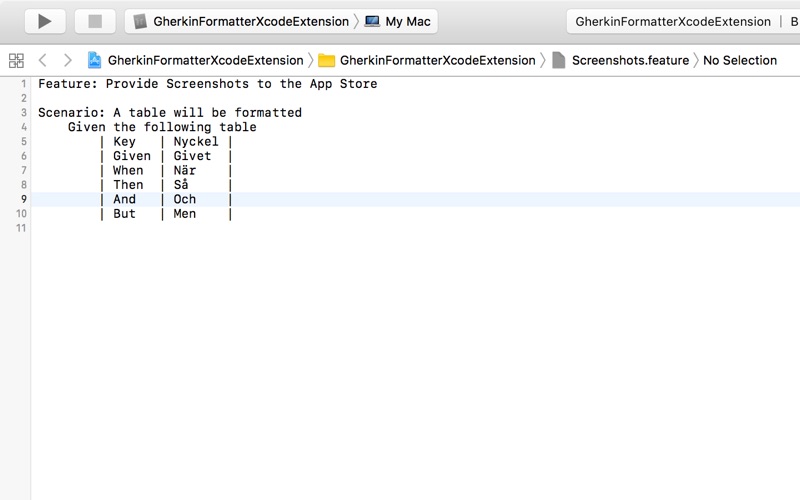Click the 'Then' cell in the table
Screen dimensions: 800x500
pyautogui.click(x=128, y=184)
